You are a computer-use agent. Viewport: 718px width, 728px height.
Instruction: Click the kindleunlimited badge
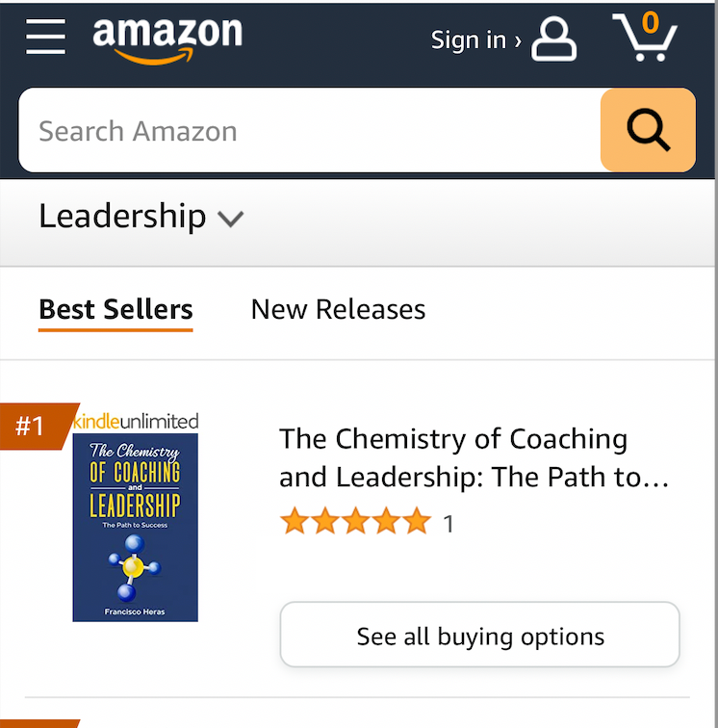tap(136, 421)
